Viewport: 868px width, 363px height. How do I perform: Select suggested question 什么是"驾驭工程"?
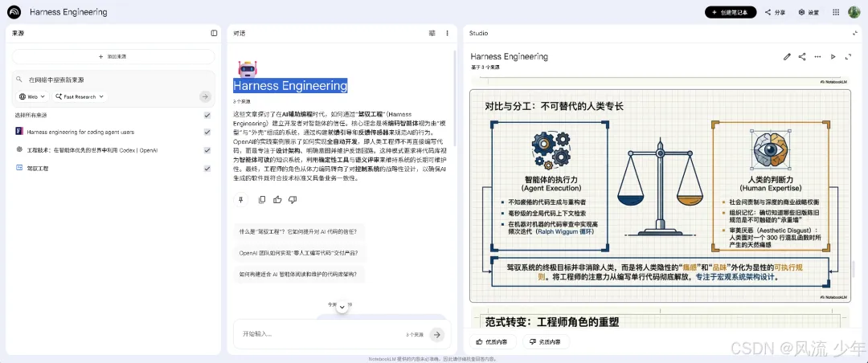click(x=298, y=232)
